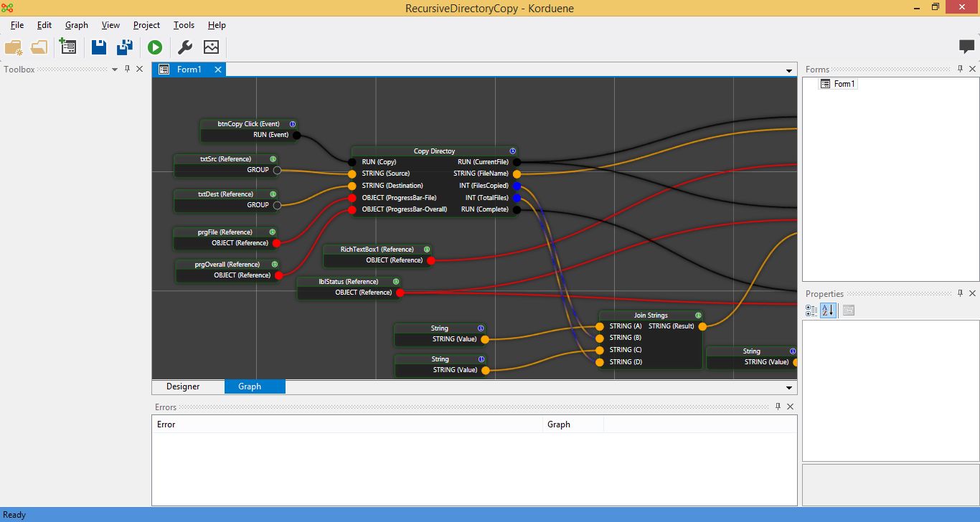Click the New Project folder icon
The height and width of the screenshot is (522, 980).
pyautogui.click(x=14, y=47)
